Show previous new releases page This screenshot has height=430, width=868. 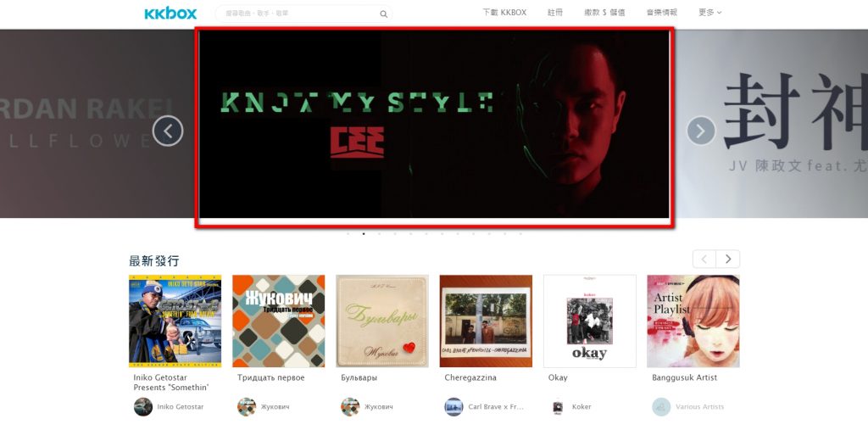704,259
